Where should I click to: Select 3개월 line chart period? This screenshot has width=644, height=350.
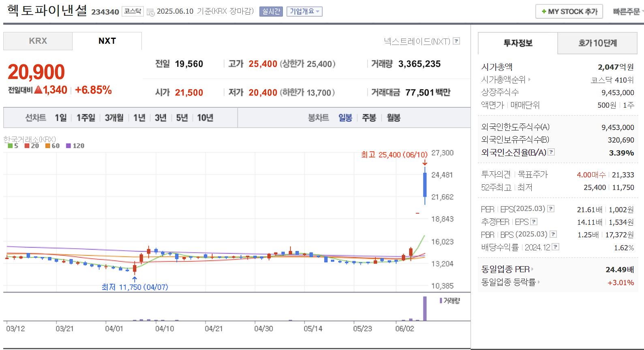114,117
